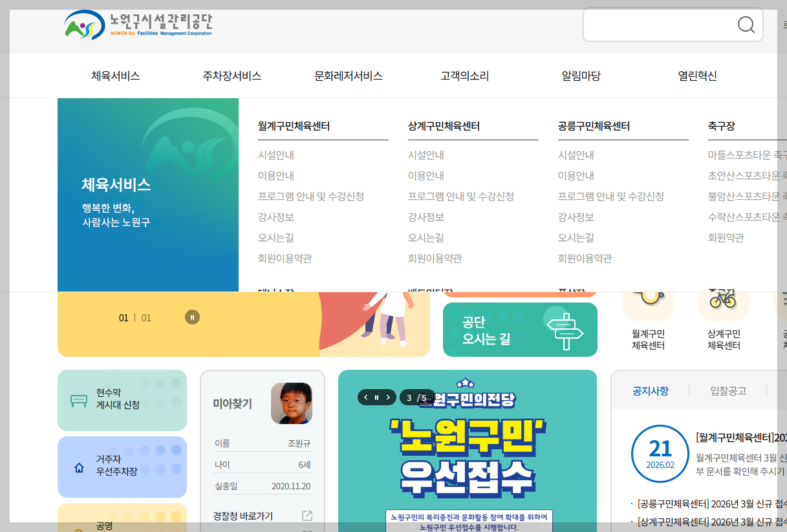The image size is (787, 532).
Task: Go to next slide in 노원구민 banner
Action: pyautogui.click(x=387, y=398)
